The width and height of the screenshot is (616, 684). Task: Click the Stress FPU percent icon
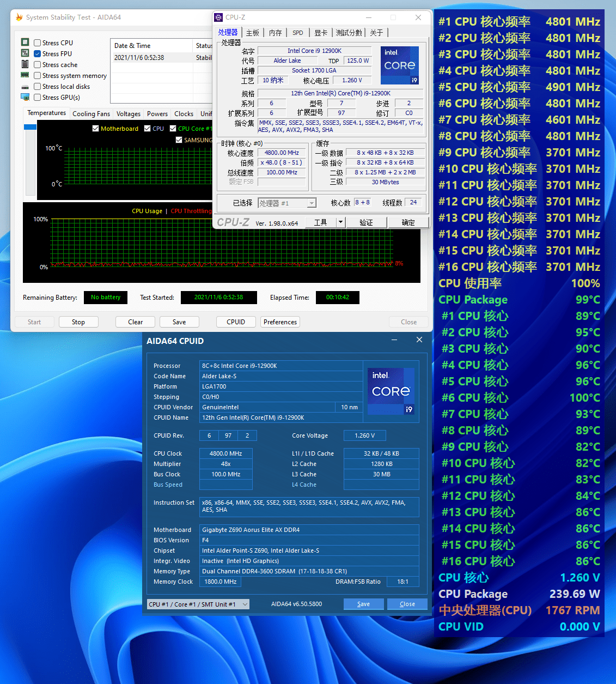pos(25,53)
